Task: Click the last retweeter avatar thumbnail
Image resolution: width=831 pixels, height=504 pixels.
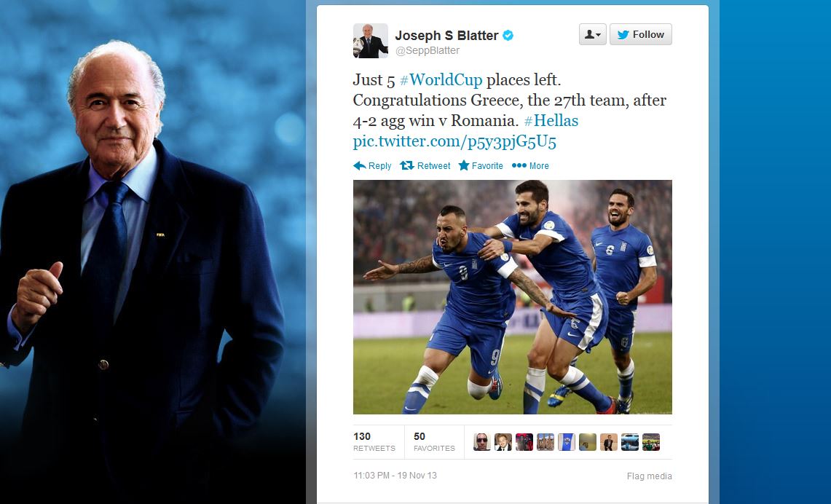Action: point(651,442)
